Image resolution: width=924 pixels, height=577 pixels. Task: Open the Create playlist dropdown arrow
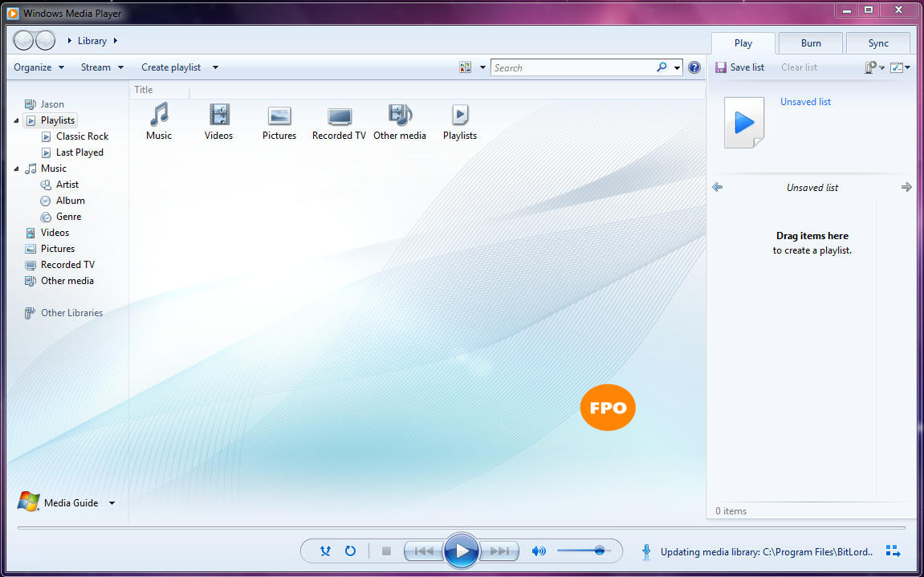(215, 67)
